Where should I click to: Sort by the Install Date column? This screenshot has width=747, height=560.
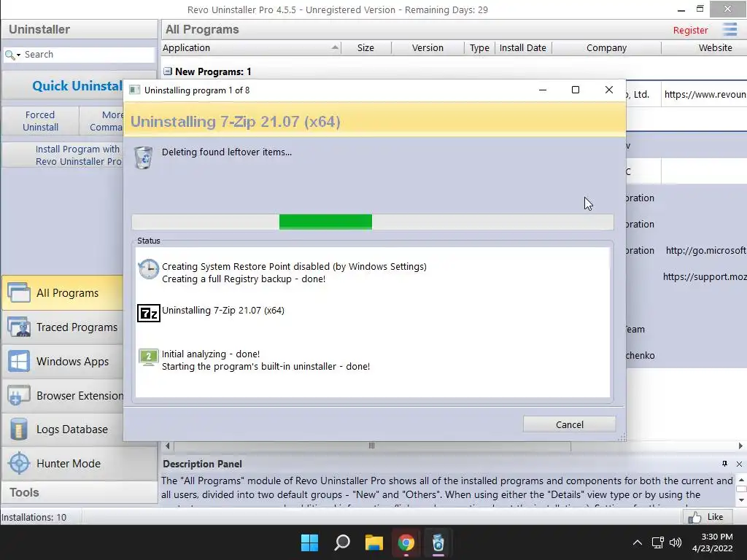522,47
